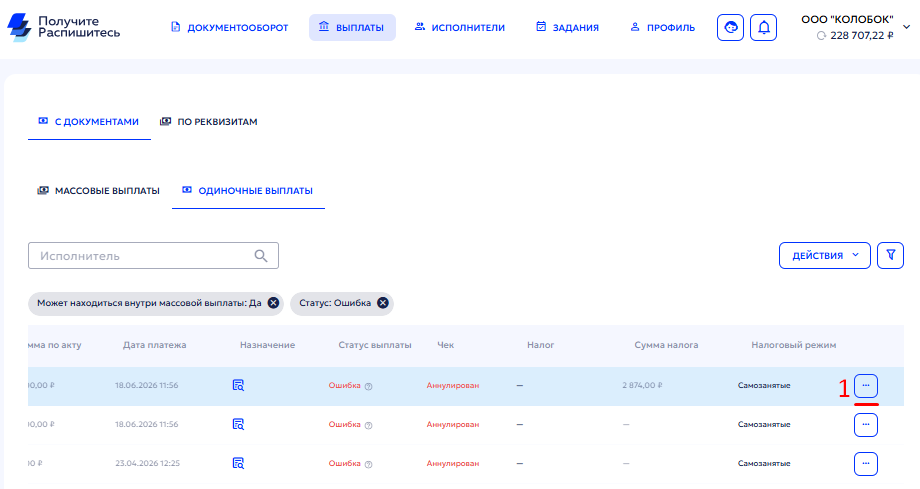Click Аннулирован in 23.04.2026 12:25 row
This screenshot has width=920, height=489.
[x=452, y=463]
